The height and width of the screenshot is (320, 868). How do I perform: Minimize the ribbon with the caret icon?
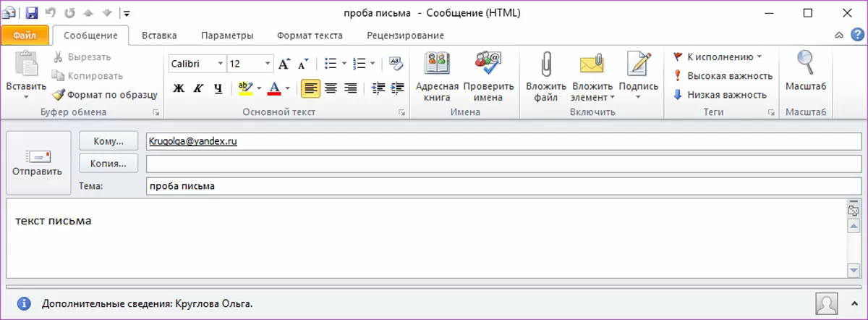click(x=839, y=35)
